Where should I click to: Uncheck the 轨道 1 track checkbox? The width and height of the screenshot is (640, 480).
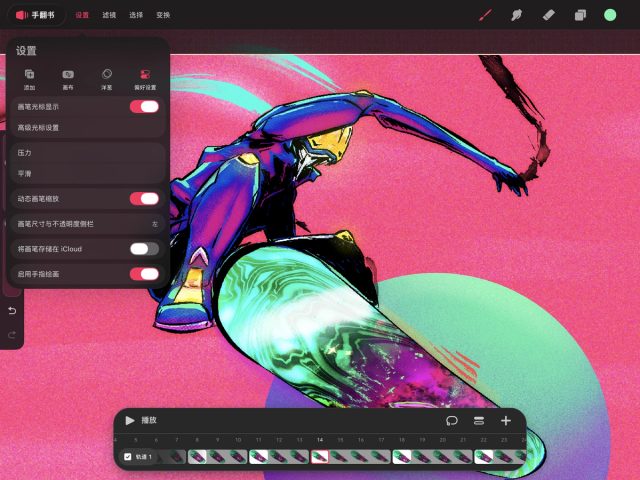tap(128, 457)
